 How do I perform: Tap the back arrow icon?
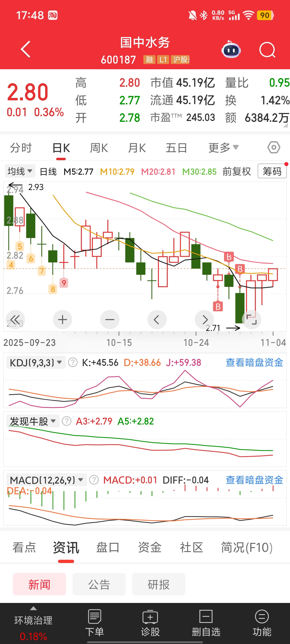tap(26, 49)
